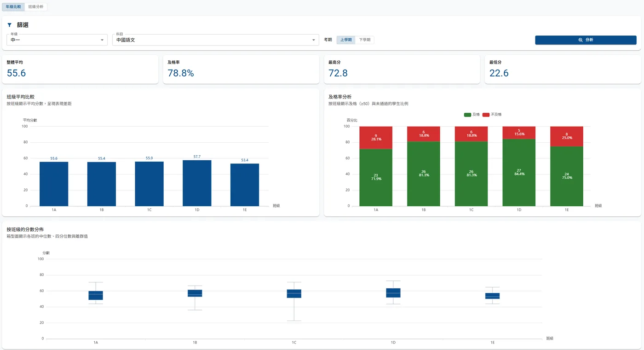This screenshot has width=644, height=350.
Task: Toggle the red 不及格 legend swatch
Action: pos(487,114)
